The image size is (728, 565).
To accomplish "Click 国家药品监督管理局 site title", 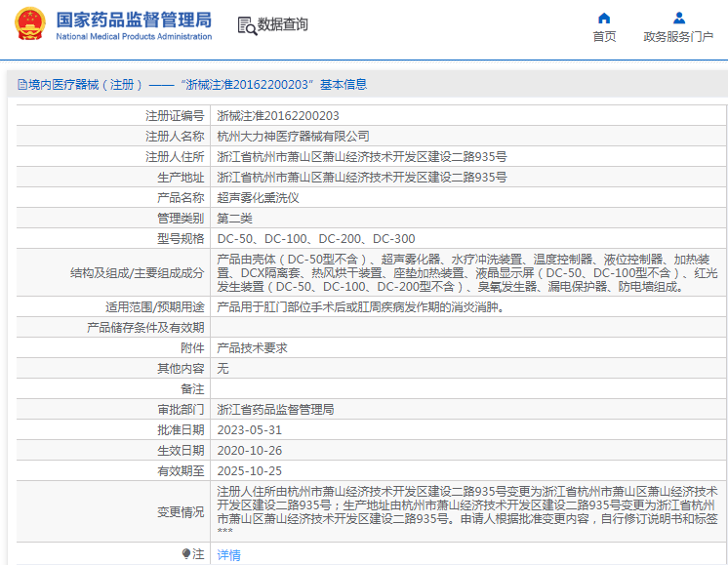I will [x=134, y=20].
